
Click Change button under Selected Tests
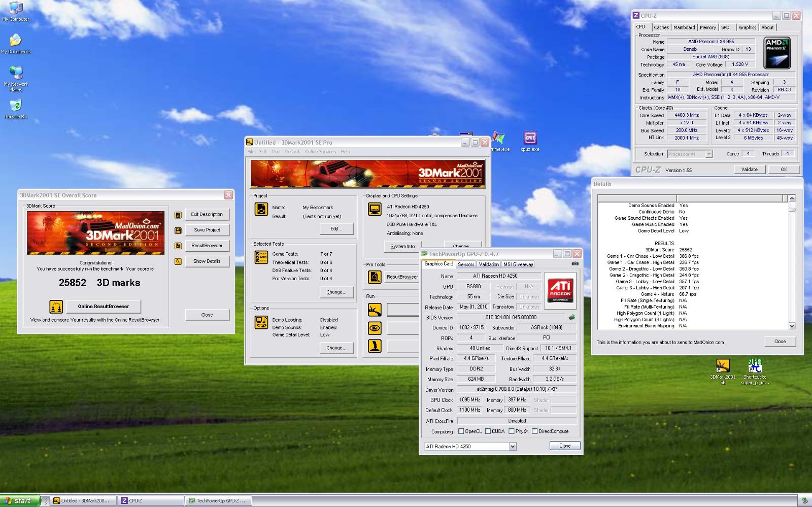[336, 292]
